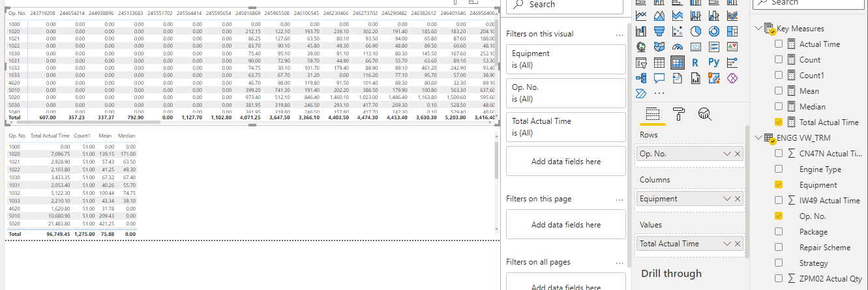This screenshot has height=290, width=868.
Task: Select the Line chart visualization
Action: click(641, 16)
